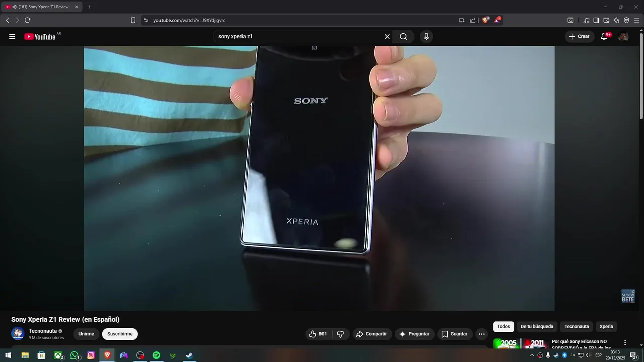Click the SUSCRIBETE watermark in video
Image resolution: width=644 pixels, height=362 pixels.
point(628,296)
